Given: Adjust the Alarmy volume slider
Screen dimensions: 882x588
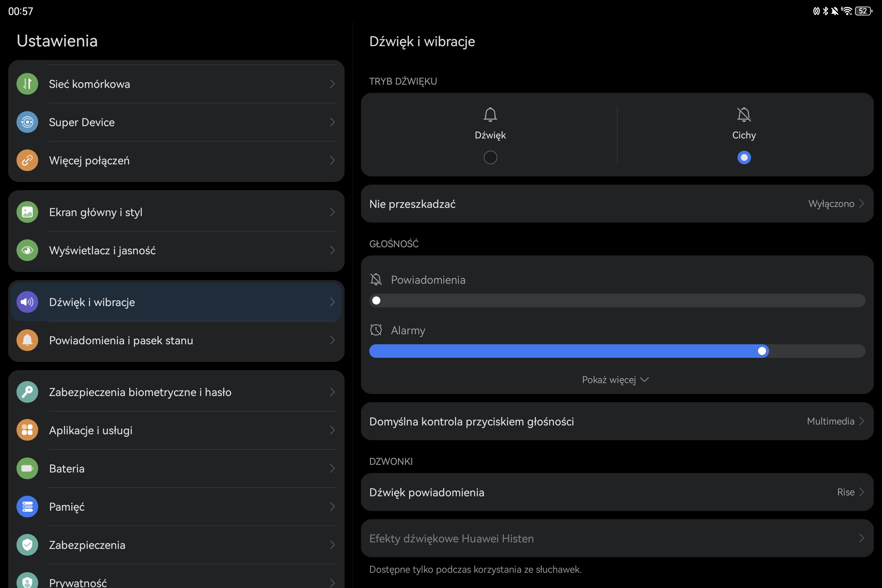Looking at the screenshot, I should pos(617,351).
